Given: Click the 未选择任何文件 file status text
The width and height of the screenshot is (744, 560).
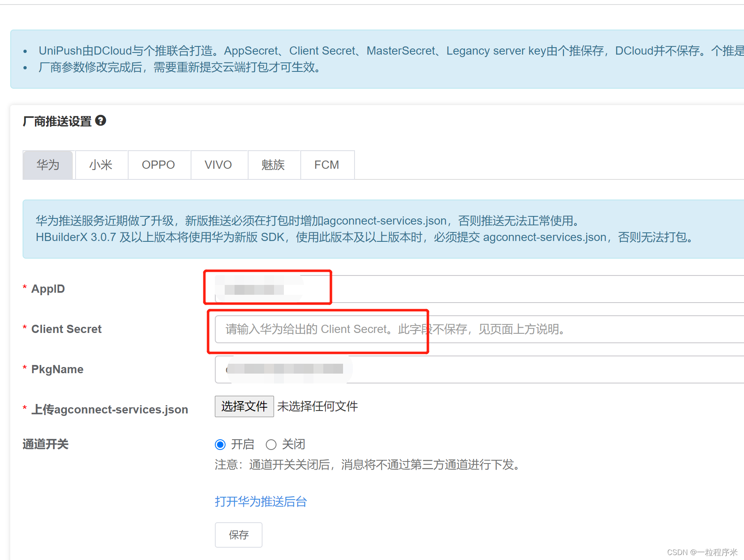Looking at the screenshot, I should [317, 406].
